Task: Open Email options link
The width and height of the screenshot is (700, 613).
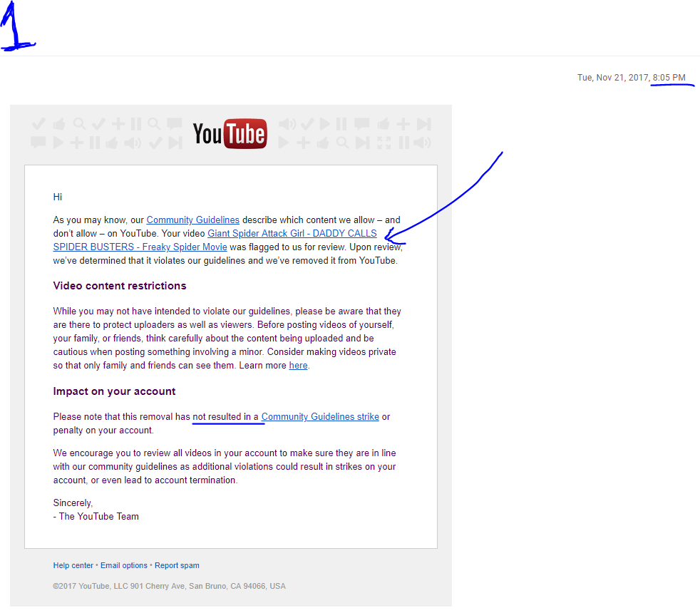Action: click(123, 565)
